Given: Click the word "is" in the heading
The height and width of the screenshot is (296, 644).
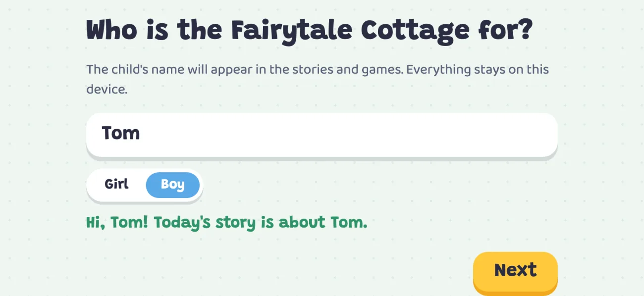Looking at the screenshot, I should pos(158,31).
